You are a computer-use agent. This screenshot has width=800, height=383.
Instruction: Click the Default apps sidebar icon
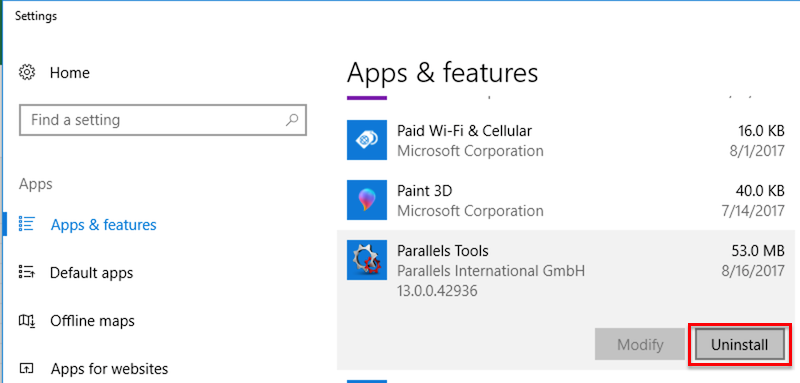[x=26, y=272]
